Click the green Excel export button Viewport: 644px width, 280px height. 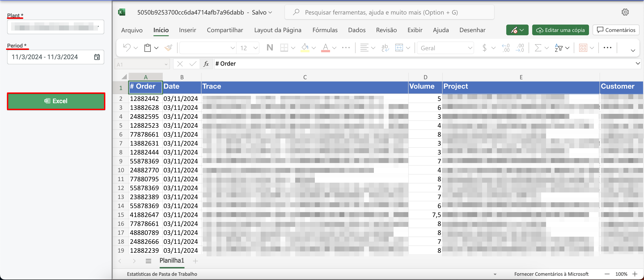pos(56,101)
